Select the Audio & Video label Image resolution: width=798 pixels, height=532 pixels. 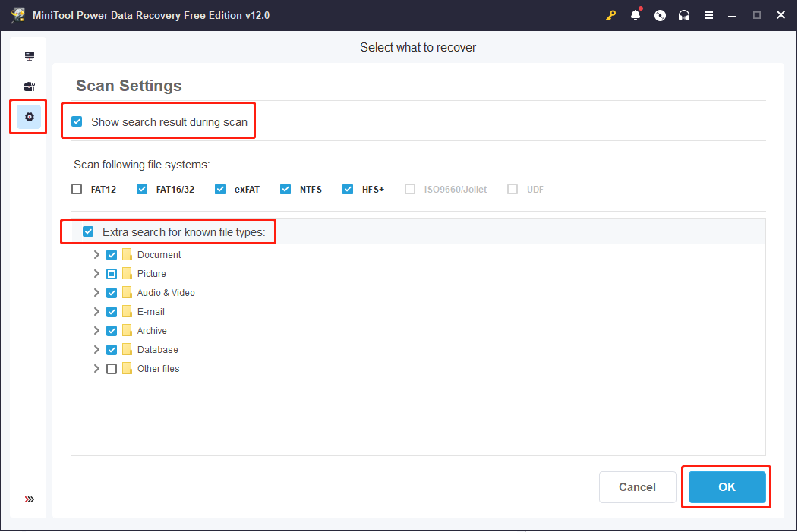pos(166,293)
